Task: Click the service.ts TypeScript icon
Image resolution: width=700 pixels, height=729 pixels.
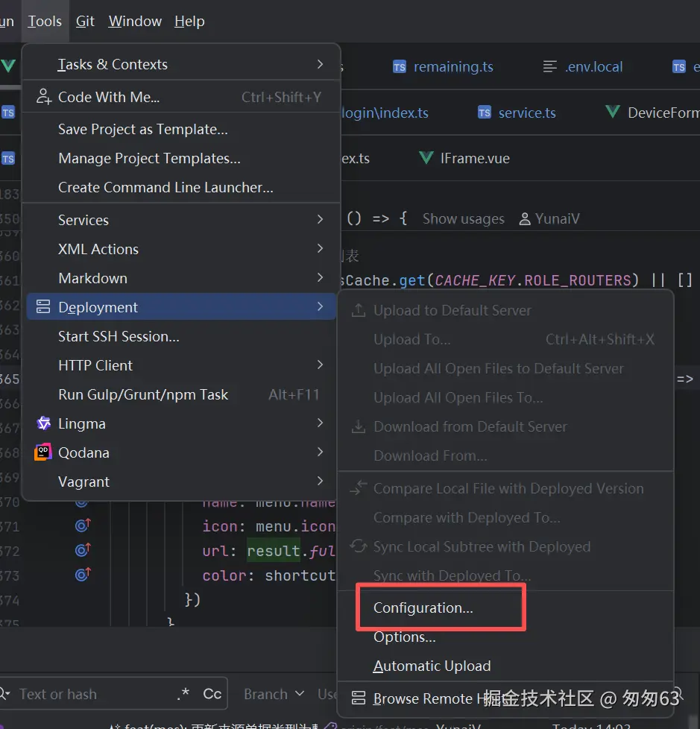Action: (x=485, y=113)
